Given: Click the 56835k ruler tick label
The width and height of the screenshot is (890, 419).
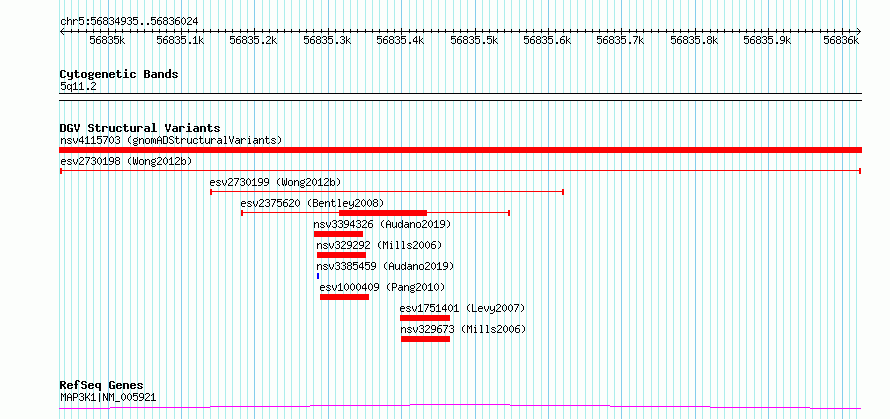Looking at the screenshot, I should click(107, 40).
